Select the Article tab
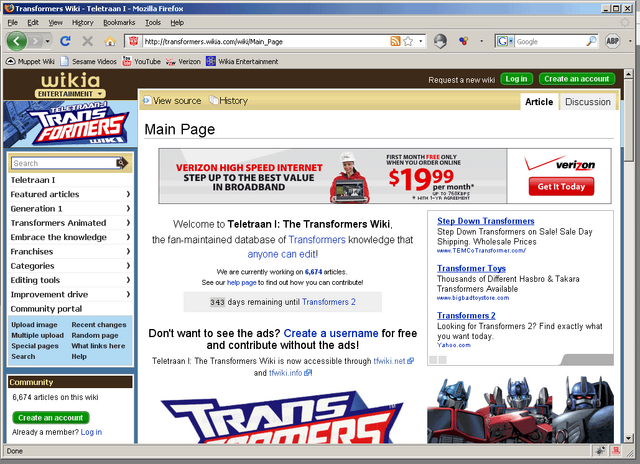The height and width of the screenshot is (464, 640). 539,102
